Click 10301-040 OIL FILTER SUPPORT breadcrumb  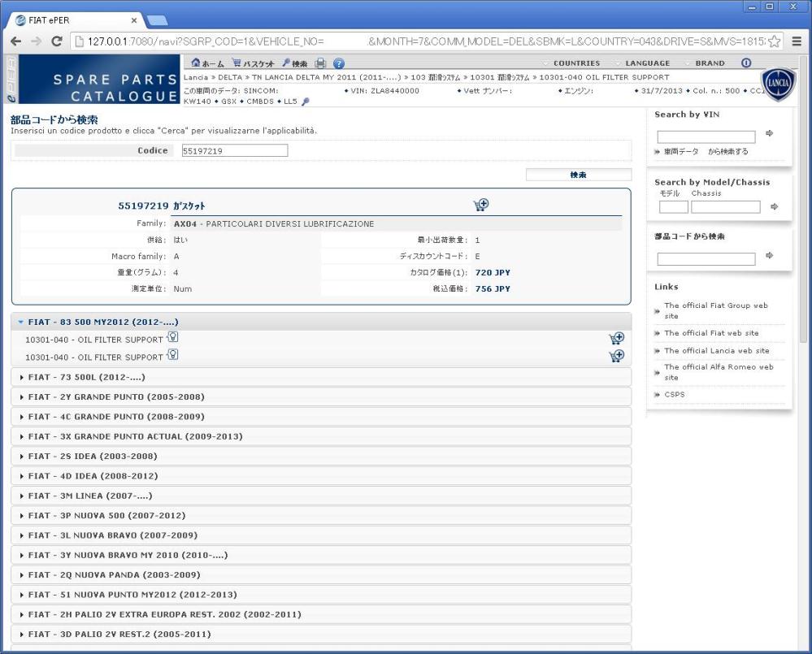tap(605, 77)
